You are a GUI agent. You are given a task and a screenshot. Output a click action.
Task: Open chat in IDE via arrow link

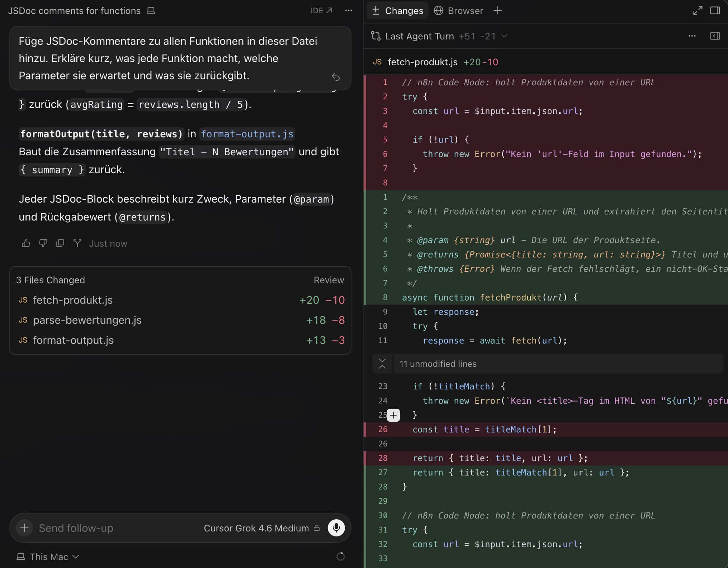(x=321, y=11)
